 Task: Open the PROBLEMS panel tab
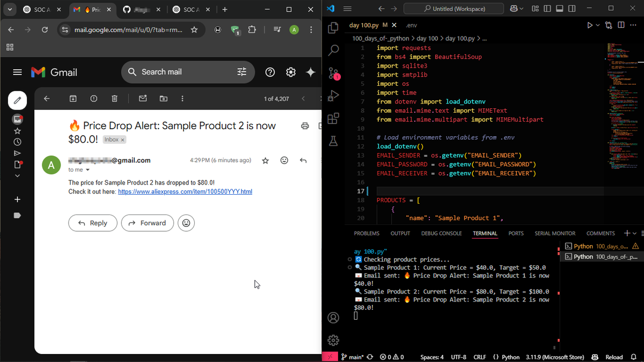click(367, 233)
